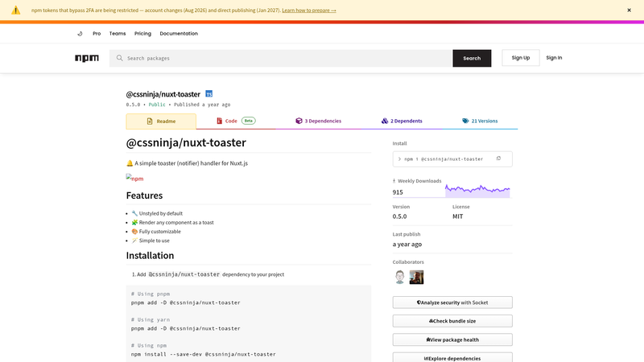
Task: Click the View package health button
Action: [452, 339]
